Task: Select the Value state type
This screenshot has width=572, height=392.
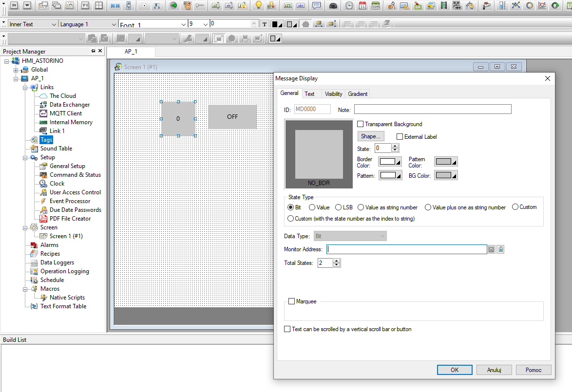Action: pos(312,207)
